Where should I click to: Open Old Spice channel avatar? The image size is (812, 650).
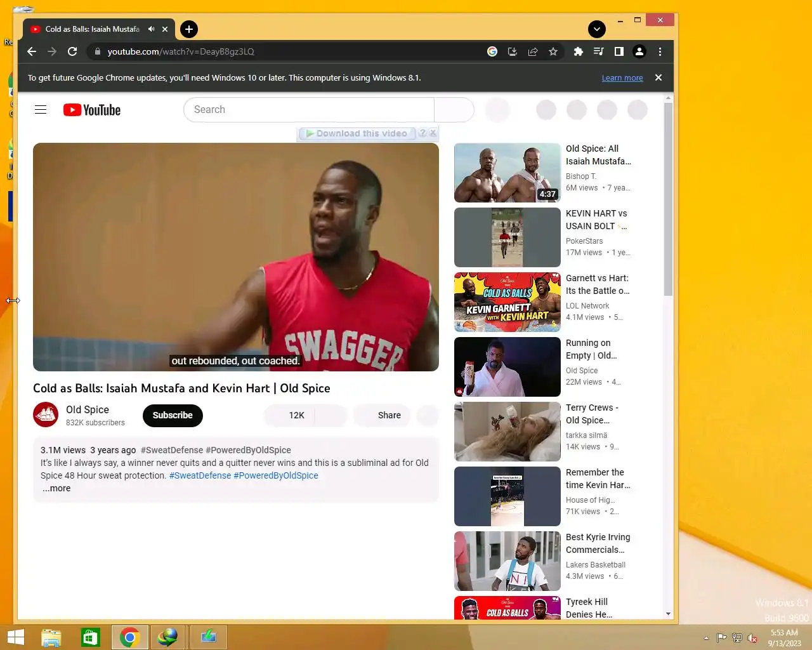(x=46, y=415)
